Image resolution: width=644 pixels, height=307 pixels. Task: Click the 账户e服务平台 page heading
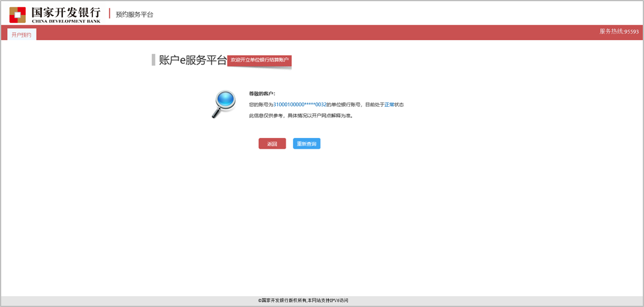point(193,60)
